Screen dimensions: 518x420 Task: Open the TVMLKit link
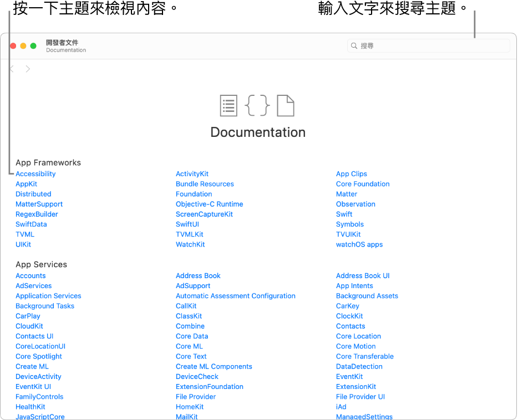189,234
